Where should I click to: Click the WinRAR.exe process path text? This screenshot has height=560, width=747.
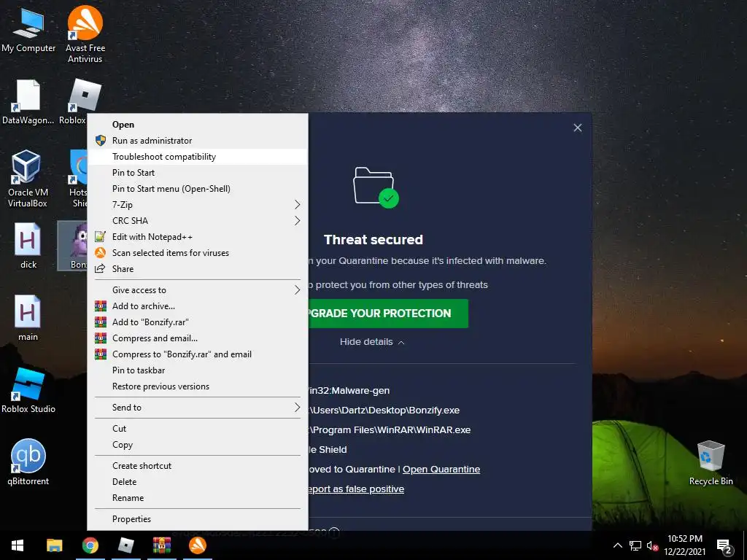coord(390,430)
